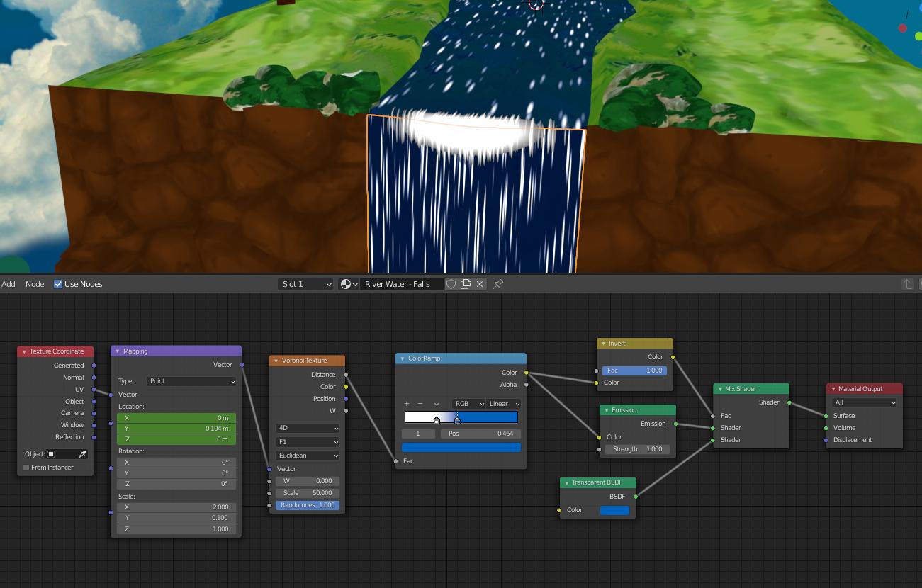Click the ColorRamp Color output socket
This screenshot has height=588, width=922.
pos(526,373)
